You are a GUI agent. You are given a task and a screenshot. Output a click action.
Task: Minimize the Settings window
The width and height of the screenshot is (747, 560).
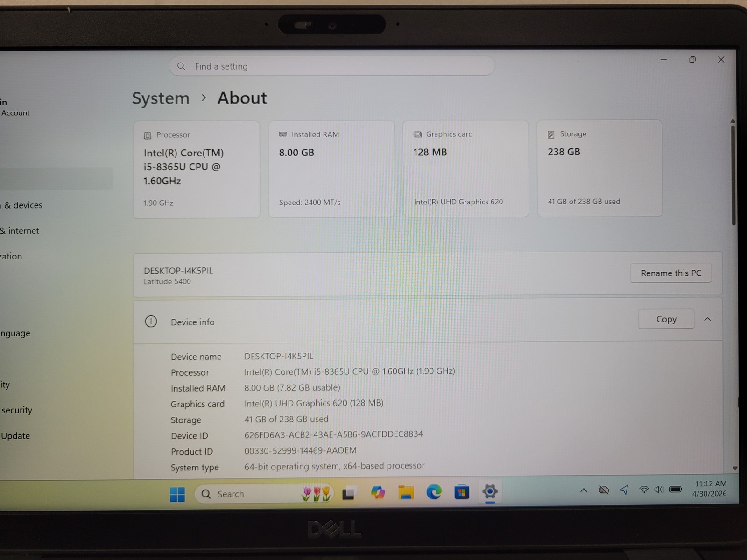[663, 60]
